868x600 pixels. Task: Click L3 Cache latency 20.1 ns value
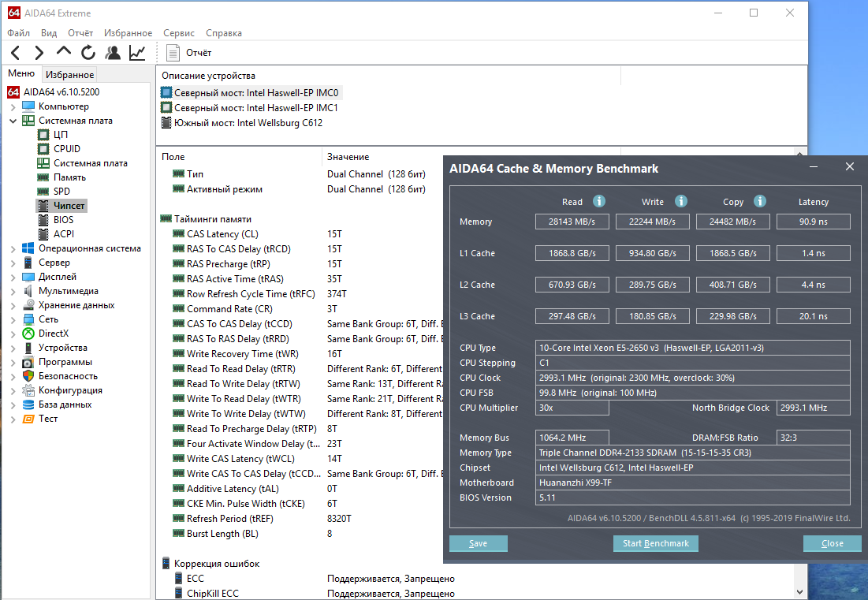(813, 316)
